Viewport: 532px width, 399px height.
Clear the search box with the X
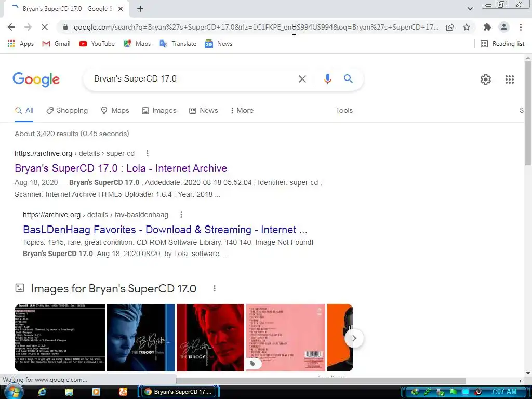tap(302, 79)
